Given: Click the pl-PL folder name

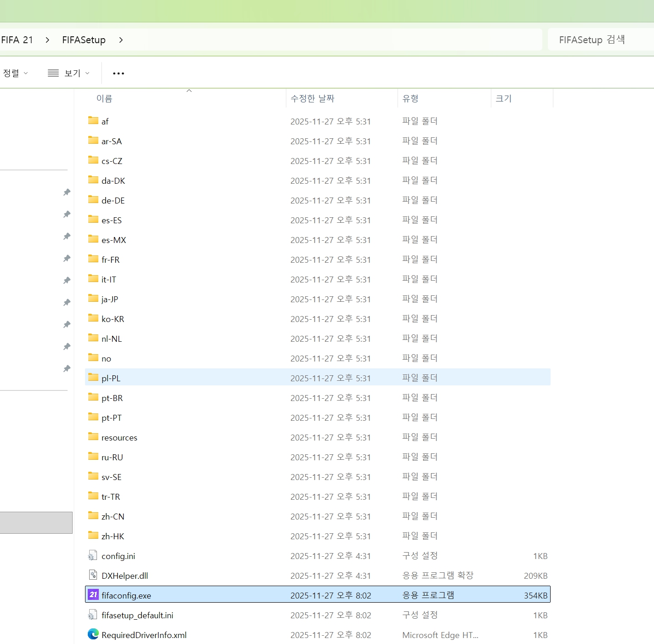Looking at the screenshot, I should point(111,378).
